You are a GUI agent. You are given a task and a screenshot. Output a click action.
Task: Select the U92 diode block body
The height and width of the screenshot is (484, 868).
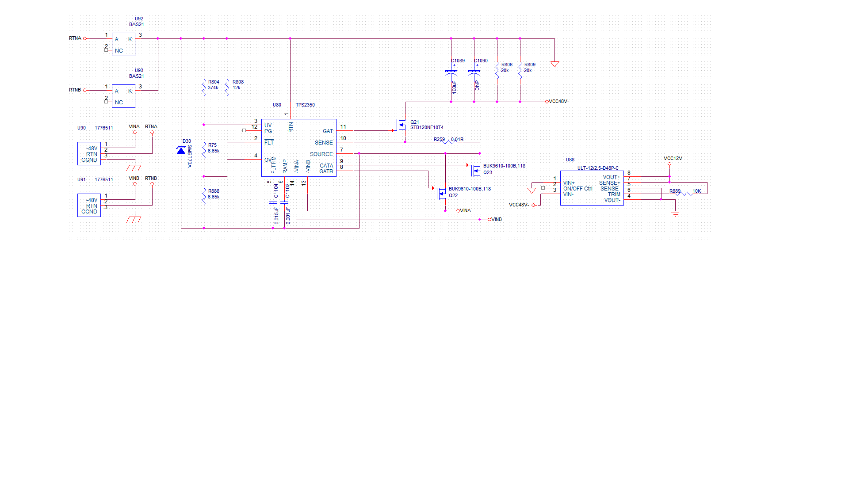pyautogui.click(x=123, y=44)
